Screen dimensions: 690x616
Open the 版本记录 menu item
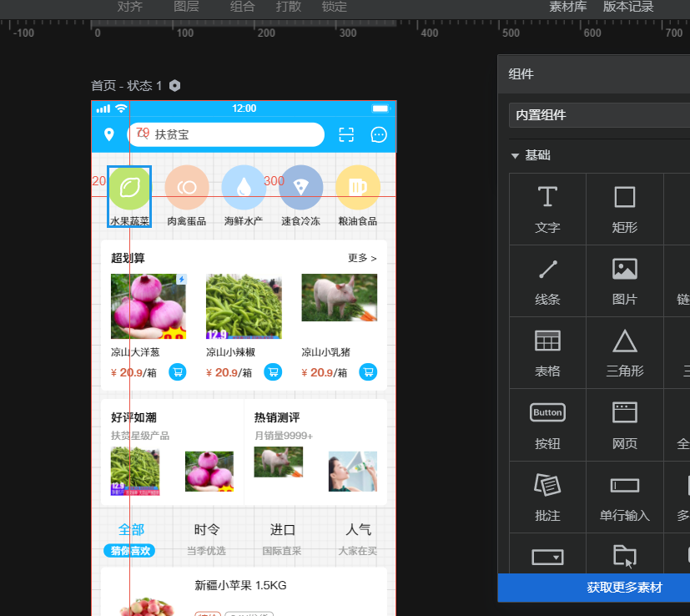(x=628, y=7)
